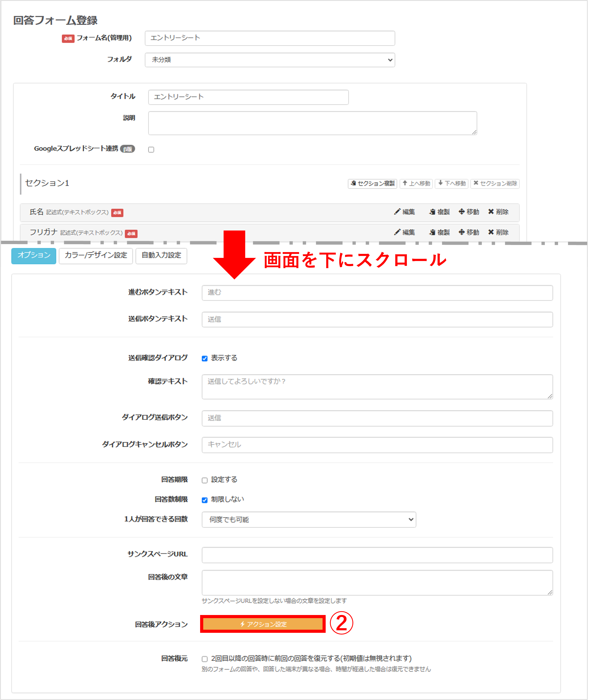Screen dimensions: 589x700
Task: Enable Googleスプレッドシート連携 checkbox
Action: [151, 150]
